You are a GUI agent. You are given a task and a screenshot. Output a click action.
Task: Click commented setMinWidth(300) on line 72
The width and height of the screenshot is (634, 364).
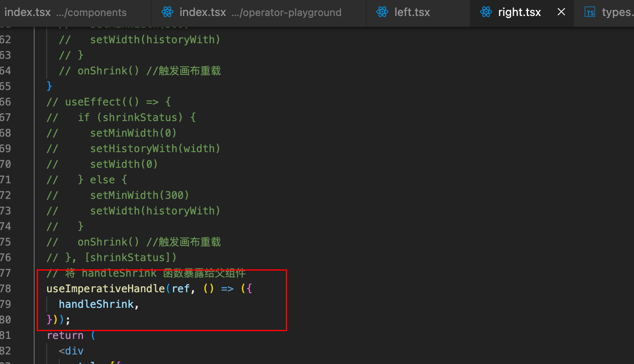(139, 195)
